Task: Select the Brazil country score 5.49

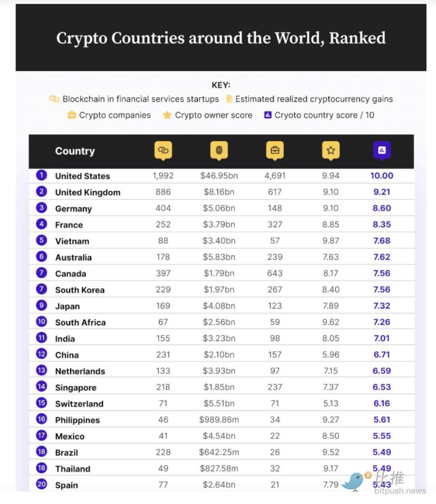Action: coord(381,452)
